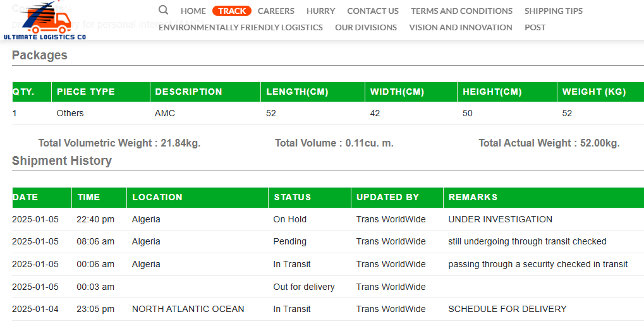Screen dimensions: 644x324
Task: Click the search magnifier icon
Action: tap(163, 10)
